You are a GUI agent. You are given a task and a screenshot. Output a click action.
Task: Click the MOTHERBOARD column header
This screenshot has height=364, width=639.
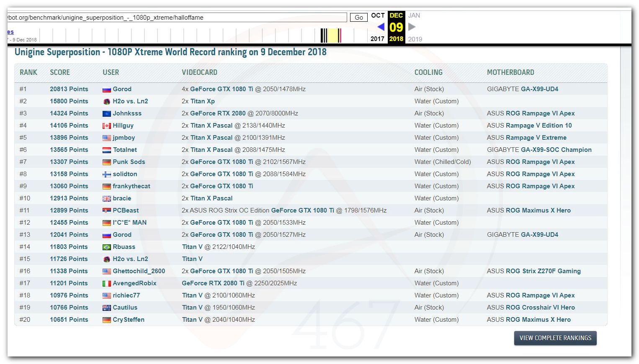pos(510,72)
